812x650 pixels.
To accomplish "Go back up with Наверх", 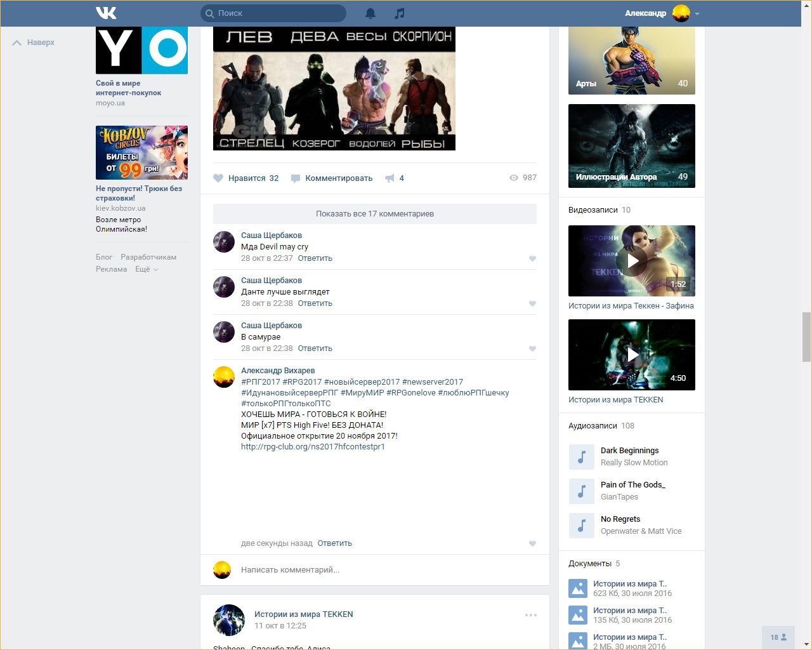I will point(34,43).
